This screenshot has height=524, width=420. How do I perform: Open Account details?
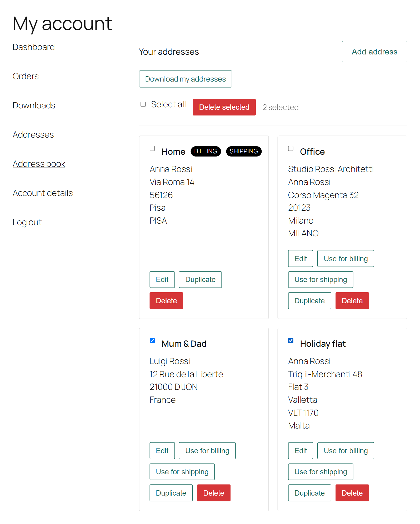coord(43,193)
